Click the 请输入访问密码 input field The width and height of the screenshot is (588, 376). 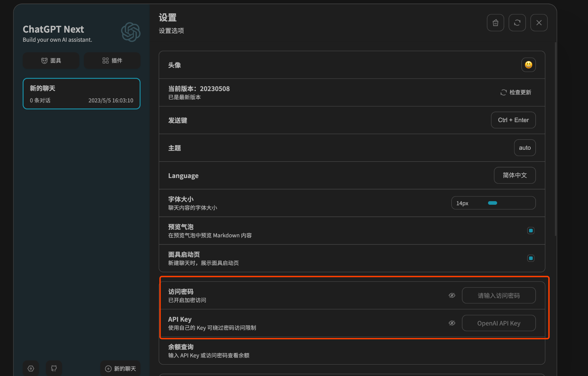click(x=499, y=295)
